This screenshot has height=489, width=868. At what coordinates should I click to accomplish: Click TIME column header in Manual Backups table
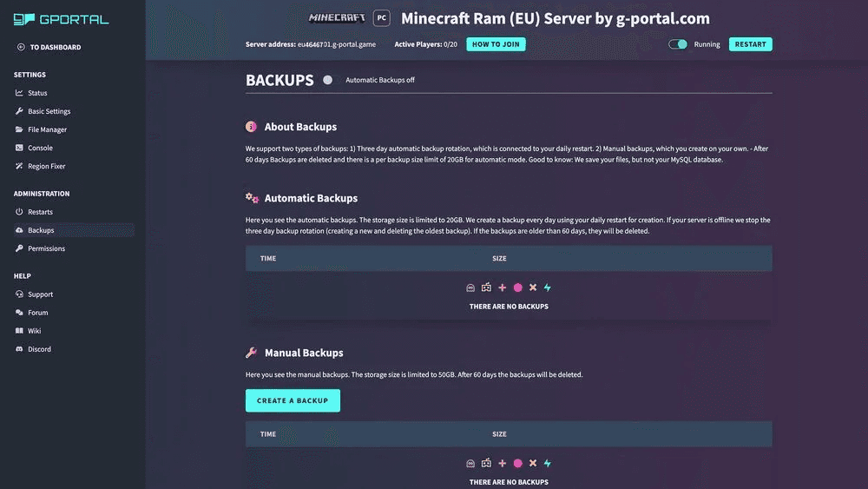click(x=268, y=434)
